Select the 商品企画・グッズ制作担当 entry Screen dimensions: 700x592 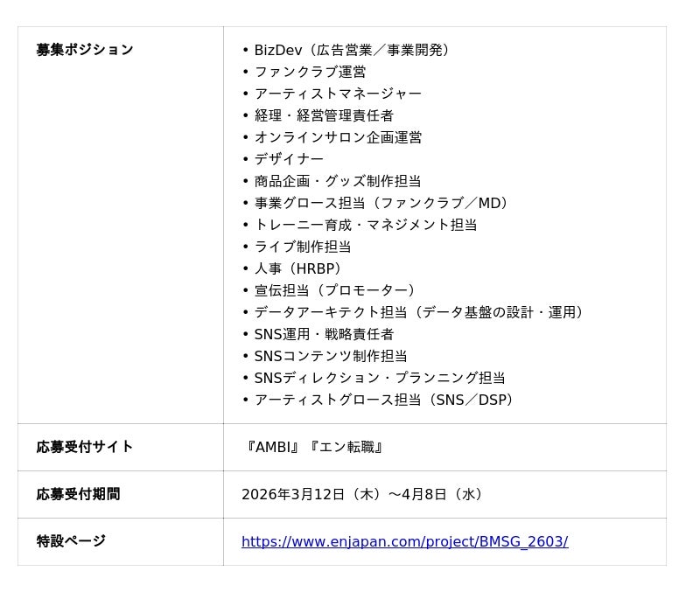[x=338, y=181]
